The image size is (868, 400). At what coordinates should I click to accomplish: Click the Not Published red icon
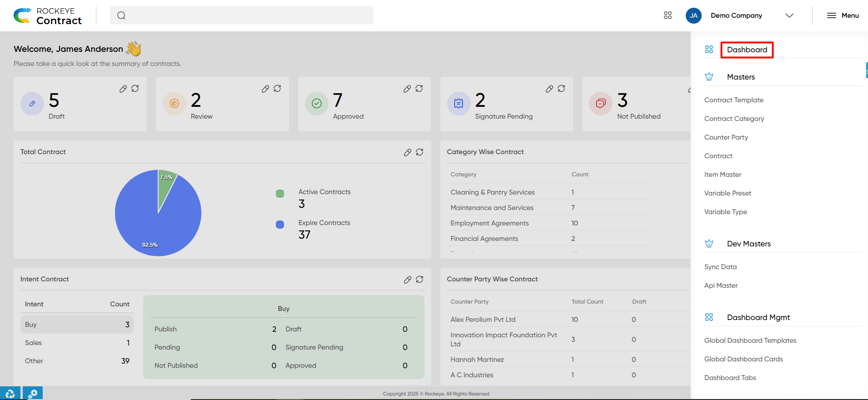601,104
